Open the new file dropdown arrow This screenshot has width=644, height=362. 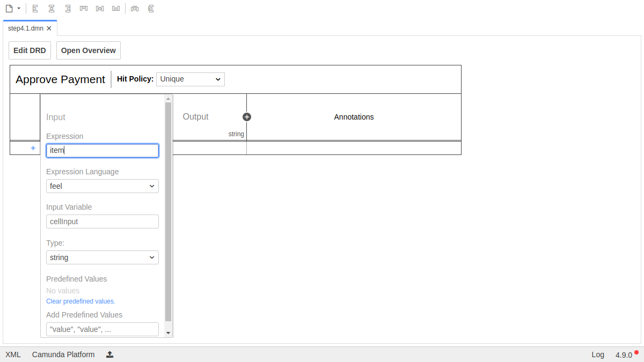pyautogui.click(x=19, y=9)
